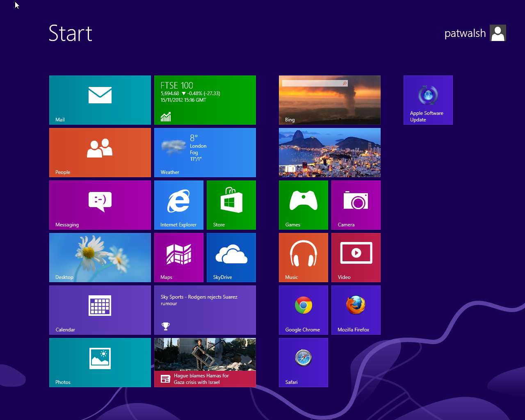Screen dimensions: 525x420
Task: Launch the Games tile
Action: 304,205
